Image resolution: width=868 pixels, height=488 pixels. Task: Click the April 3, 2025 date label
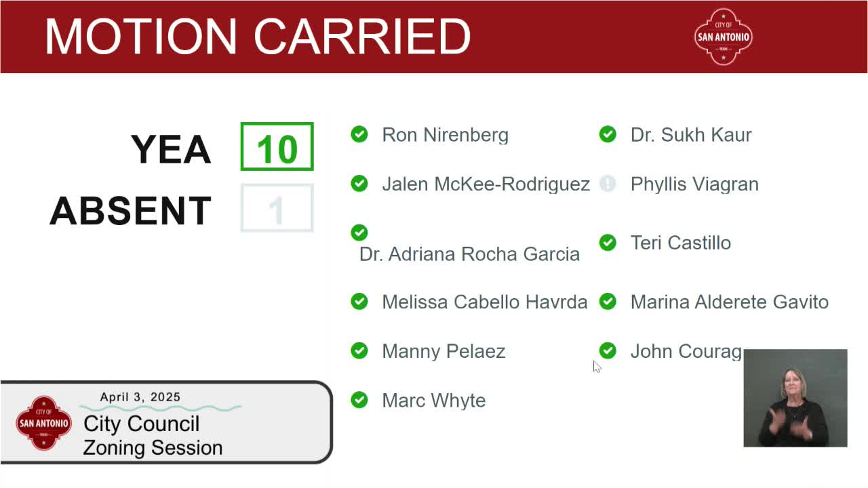coord(140,397)
